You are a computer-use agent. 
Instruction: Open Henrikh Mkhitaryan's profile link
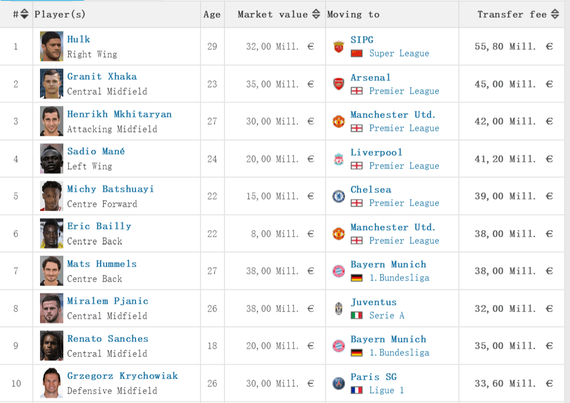coord(119,114)
